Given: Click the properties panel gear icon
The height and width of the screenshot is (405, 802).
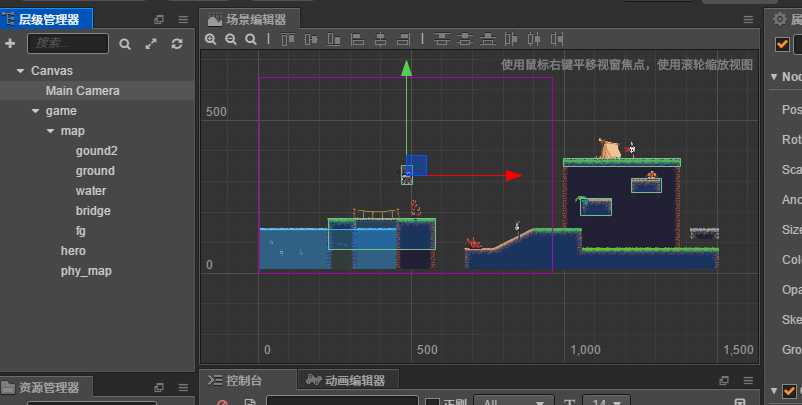Looking at the screenshot, I should pyautogui.click(x=779, y=19).
